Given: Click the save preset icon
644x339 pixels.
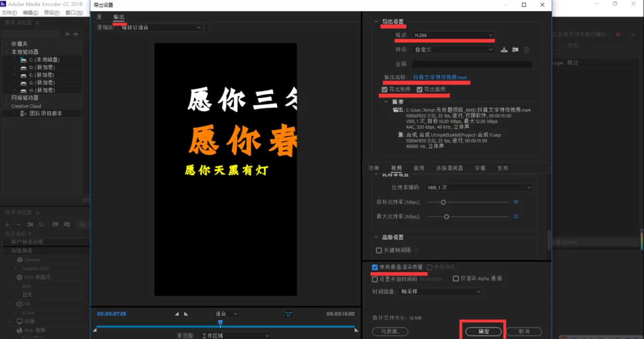Looking at the screenshot, I should click(x=504, y=50).
